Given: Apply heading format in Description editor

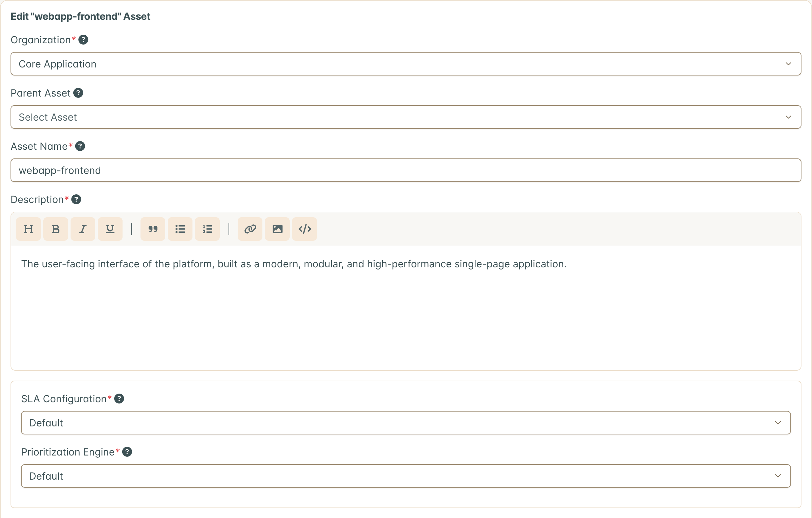Looking at the screenshot, I should (x=28, y=229).
